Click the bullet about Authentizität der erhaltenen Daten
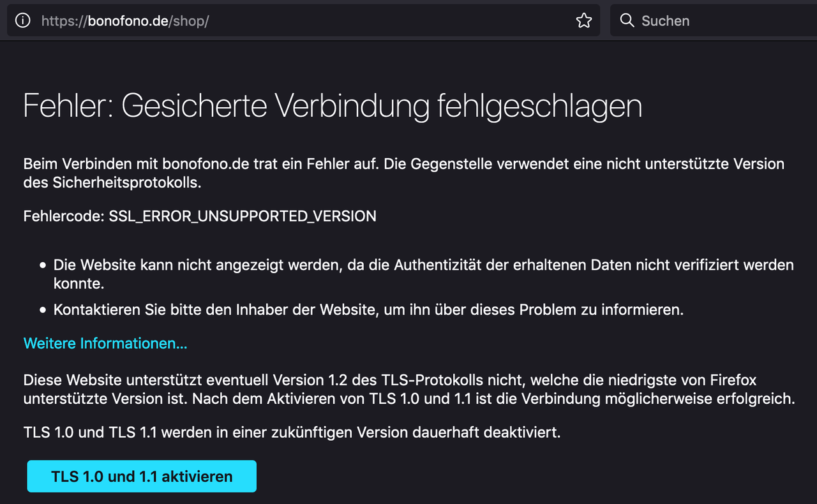The height and width of the screenshot is (504, 817). point(424,273)
